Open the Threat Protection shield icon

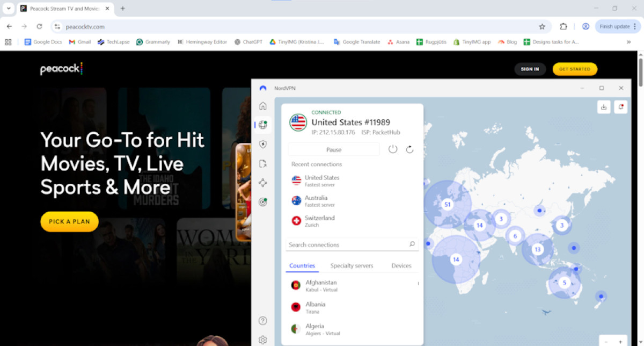[x=263, y=145]
